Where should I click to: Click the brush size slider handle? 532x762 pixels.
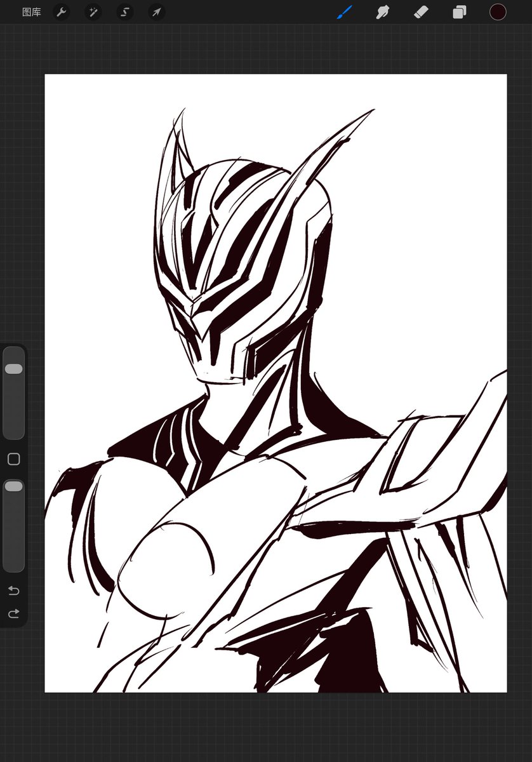[x=13, y=369]
